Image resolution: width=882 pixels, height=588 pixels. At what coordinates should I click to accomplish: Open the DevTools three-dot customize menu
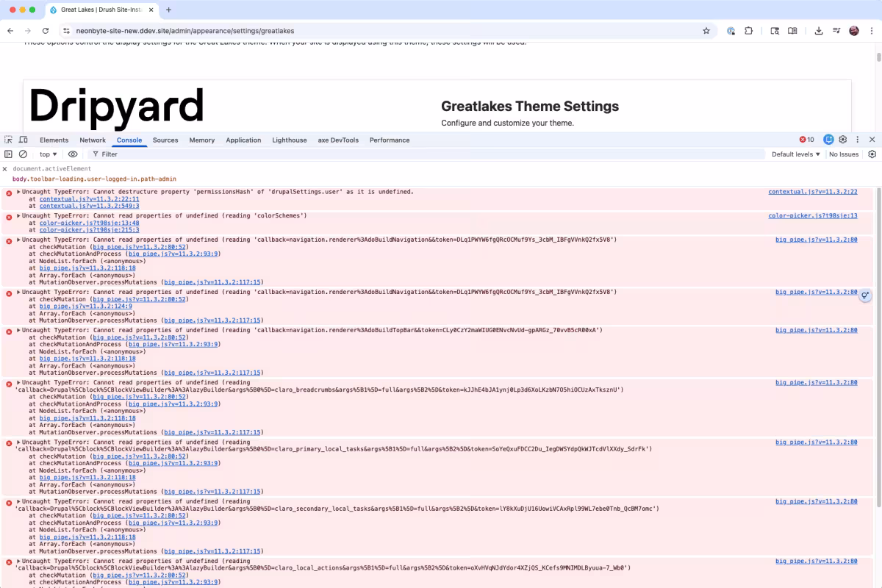click(857, 140)
